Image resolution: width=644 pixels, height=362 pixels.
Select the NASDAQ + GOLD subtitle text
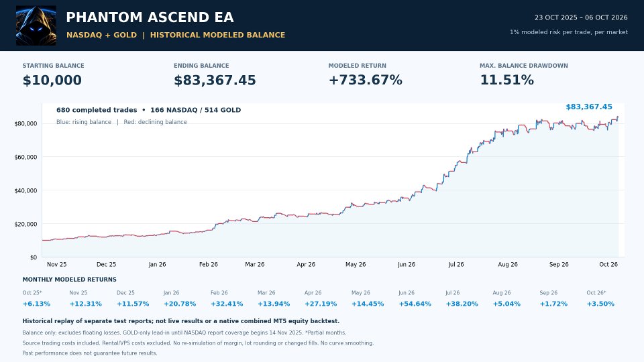pos(101,35)
